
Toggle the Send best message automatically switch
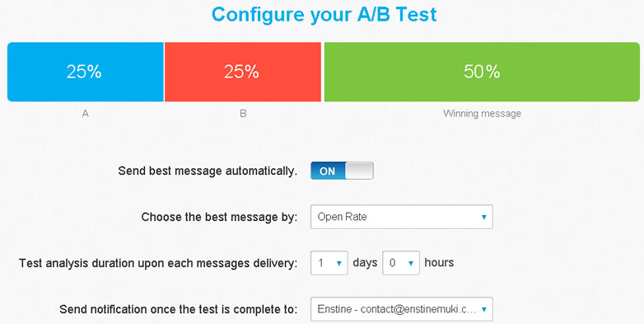pos(342,171)
